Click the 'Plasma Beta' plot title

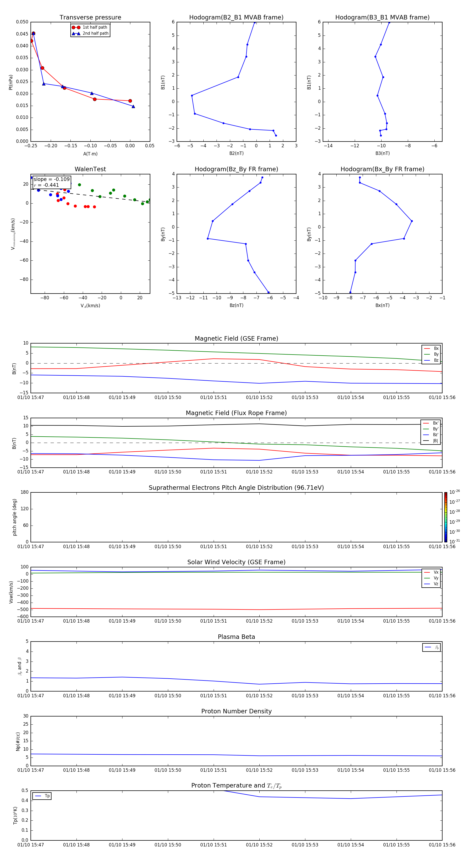[236, 637]
